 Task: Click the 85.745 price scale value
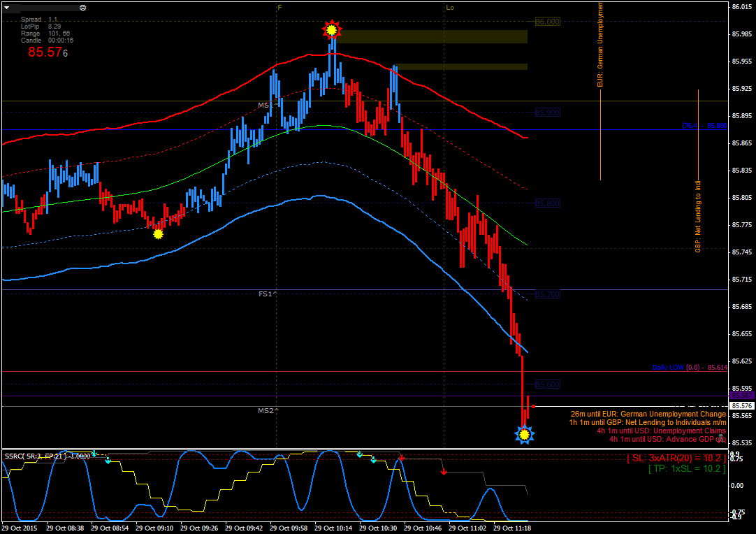click(x=742, y=252)
